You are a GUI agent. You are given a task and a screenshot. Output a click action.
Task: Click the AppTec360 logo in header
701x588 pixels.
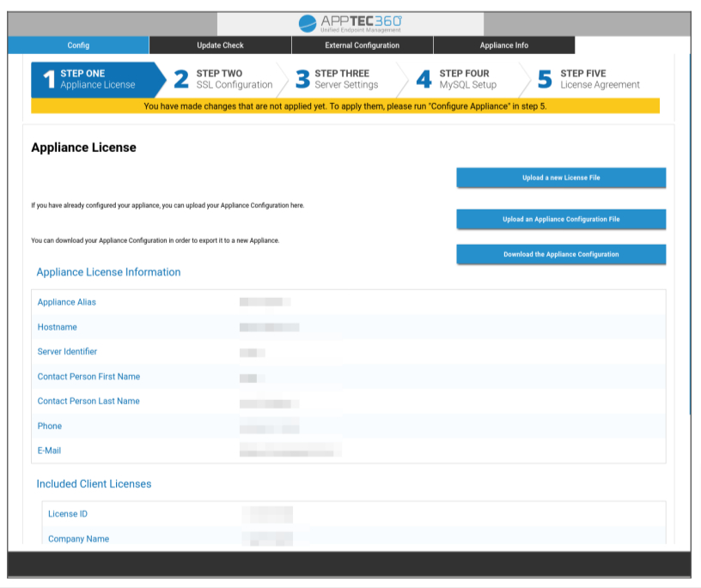pos(350,23)
